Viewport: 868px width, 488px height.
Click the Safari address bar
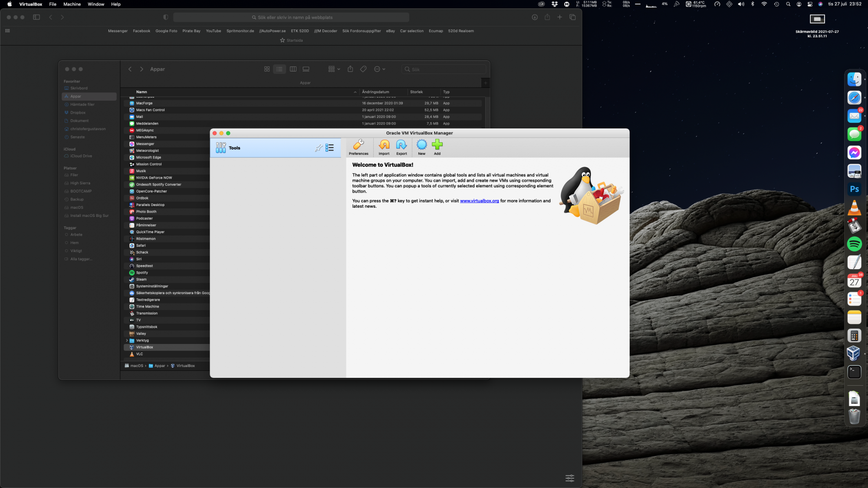point(291,17)
